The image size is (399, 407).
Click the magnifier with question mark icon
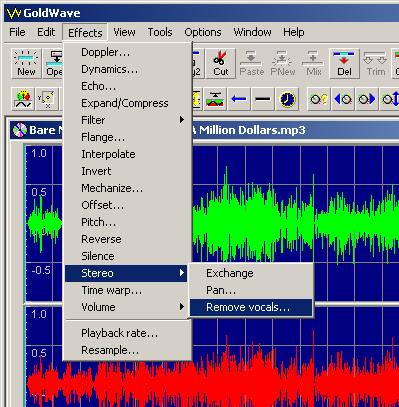319,99
